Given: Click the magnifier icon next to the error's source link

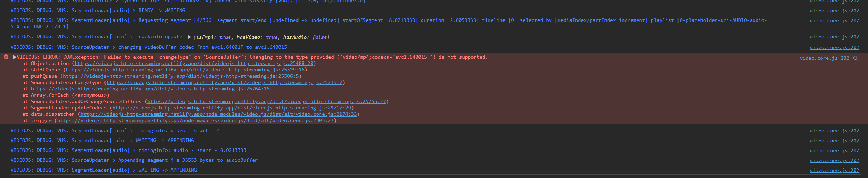Looking at the screenshot, I should [x=856, y=58].
